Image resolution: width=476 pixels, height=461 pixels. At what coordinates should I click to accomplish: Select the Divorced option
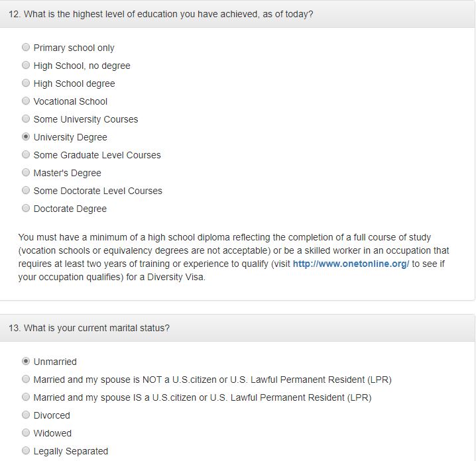26,415
